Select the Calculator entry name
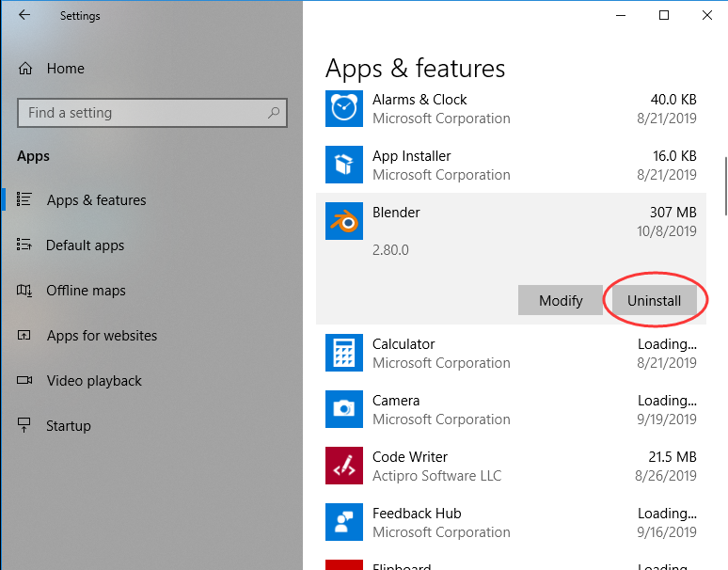 [404, 344]
